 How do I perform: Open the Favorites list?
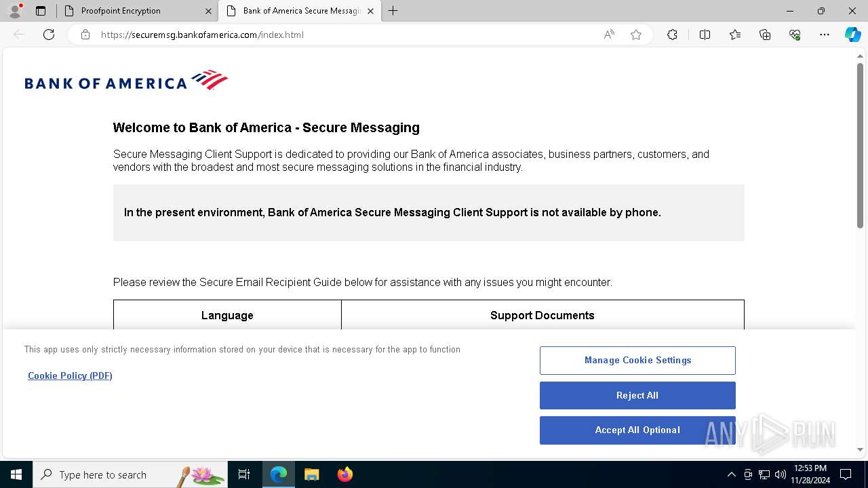(735, 35)
